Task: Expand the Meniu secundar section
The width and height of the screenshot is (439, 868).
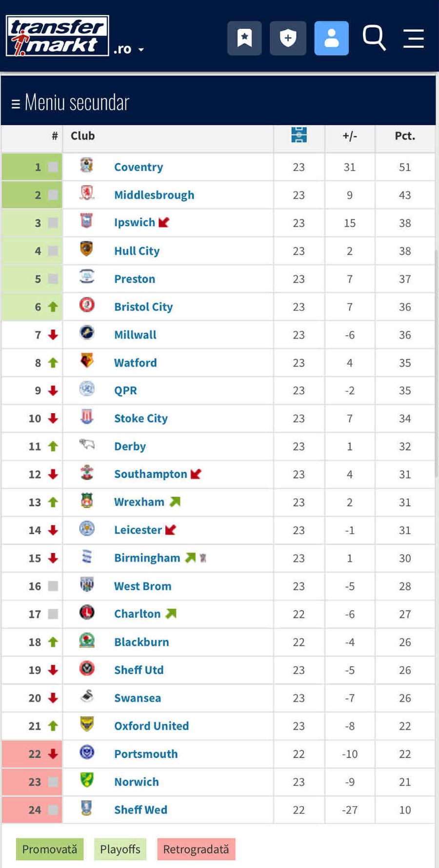Action: click(x=70, y=103)
